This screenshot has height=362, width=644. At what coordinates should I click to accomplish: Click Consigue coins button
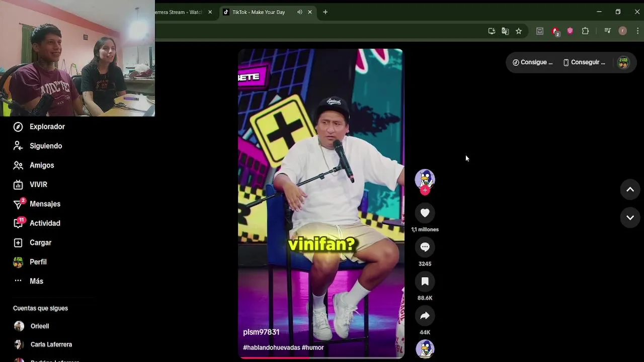[x=532, y=62]
